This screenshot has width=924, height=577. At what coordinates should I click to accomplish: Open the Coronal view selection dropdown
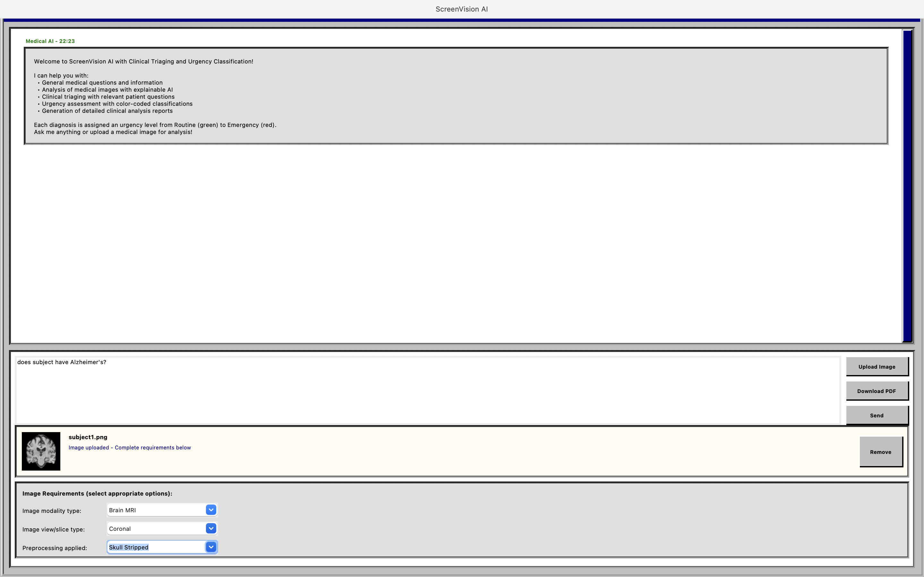(157, 529)
